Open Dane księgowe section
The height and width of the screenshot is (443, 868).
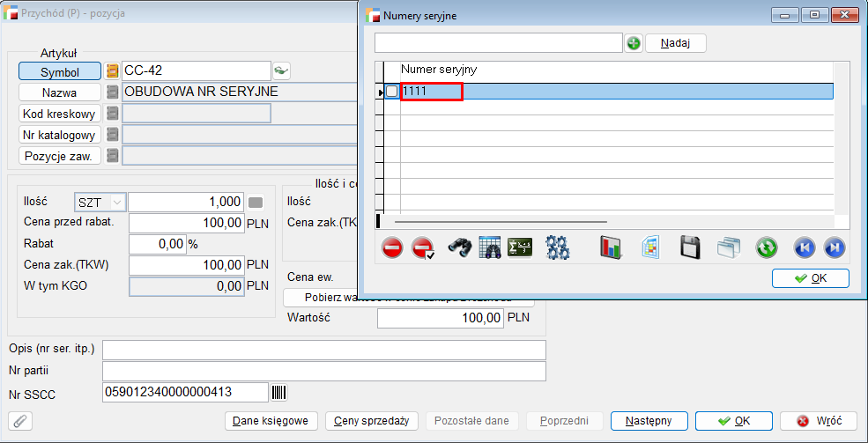tap(271, 421)
